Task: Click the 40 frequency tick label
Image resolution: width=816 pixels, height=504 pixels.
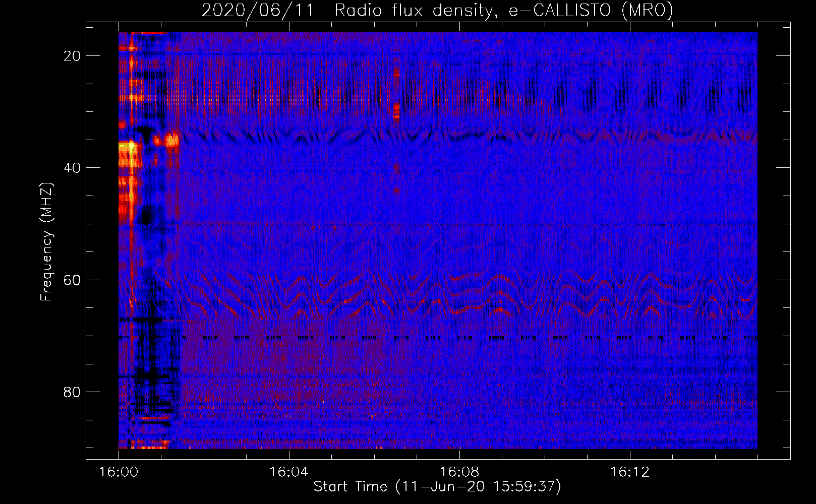Action: click(x=73, y=168)
